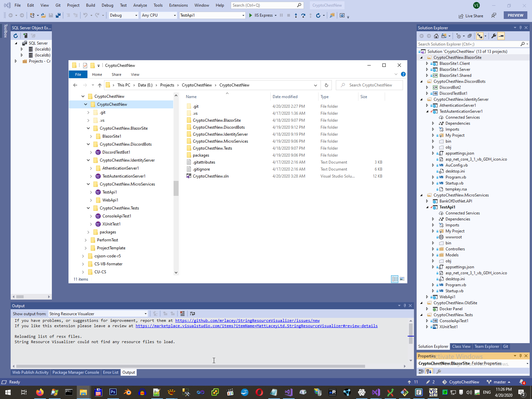Toggle word wrap in Output window
Image resolution: width=532 pixels, height=399 pixels.
pos(192,314)
